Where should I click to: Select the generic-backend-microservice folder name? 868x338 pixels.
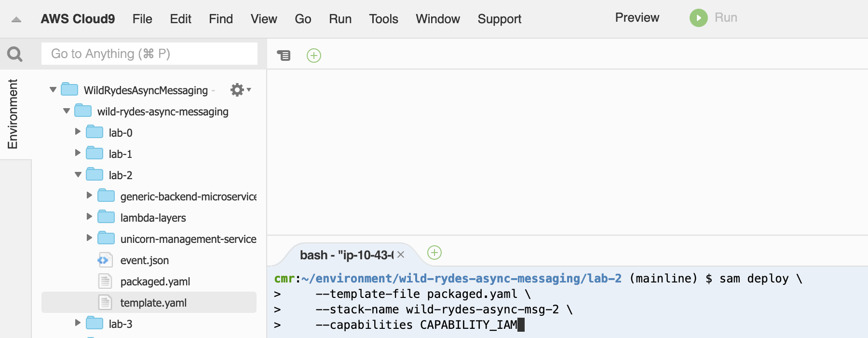point(188,197)
